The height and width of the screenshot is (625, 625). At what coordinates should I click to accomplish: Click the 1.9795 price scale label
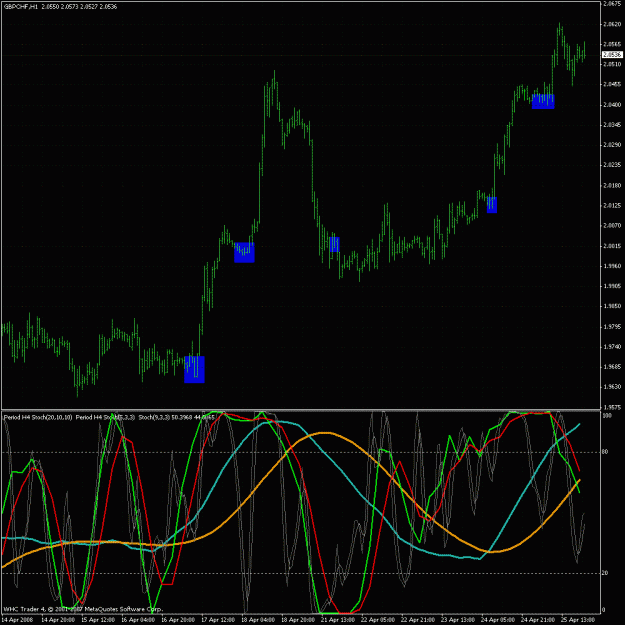pyautogui.click(x=612, y=327)
